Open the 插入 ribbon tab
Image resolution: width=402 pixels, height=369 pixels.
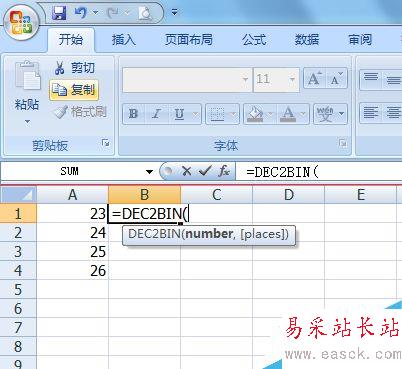124,40
